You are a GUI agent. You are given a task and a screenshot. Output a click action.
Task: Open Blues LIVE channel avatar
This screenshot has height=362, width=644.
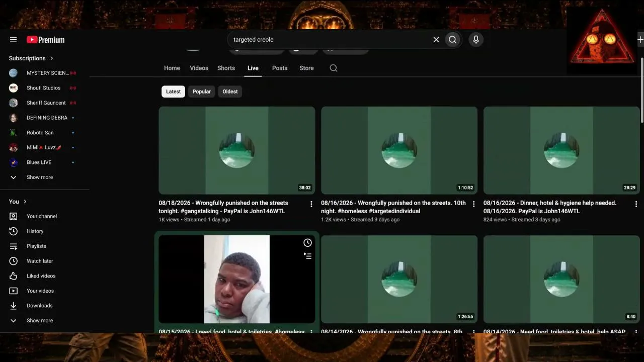(x=14, y=162)
